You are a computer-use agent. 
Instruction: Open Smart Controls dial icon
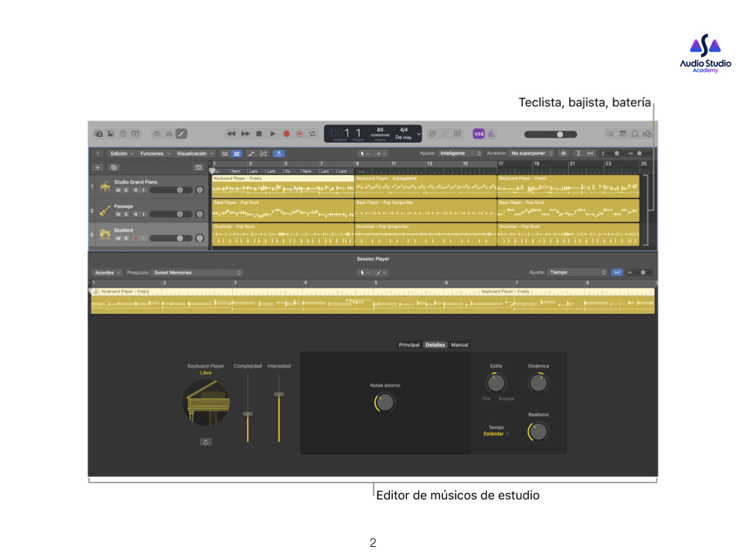(x=157, y=134)
